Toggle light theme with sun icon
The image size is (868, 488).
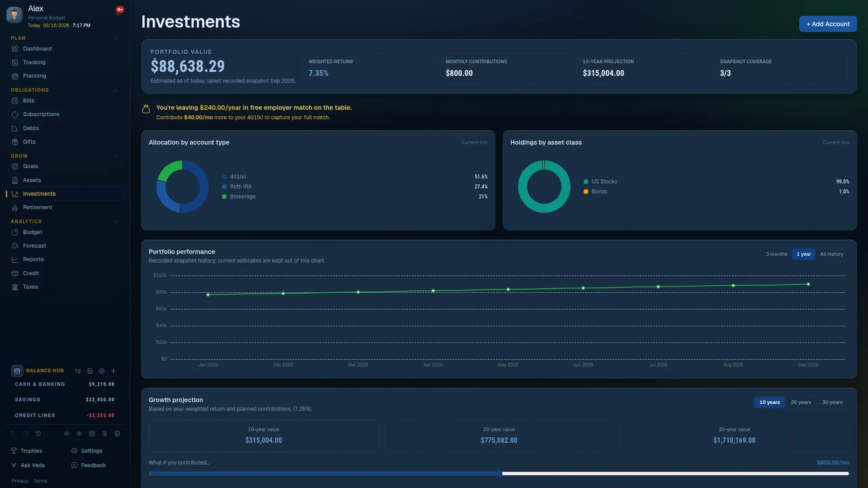66,434
